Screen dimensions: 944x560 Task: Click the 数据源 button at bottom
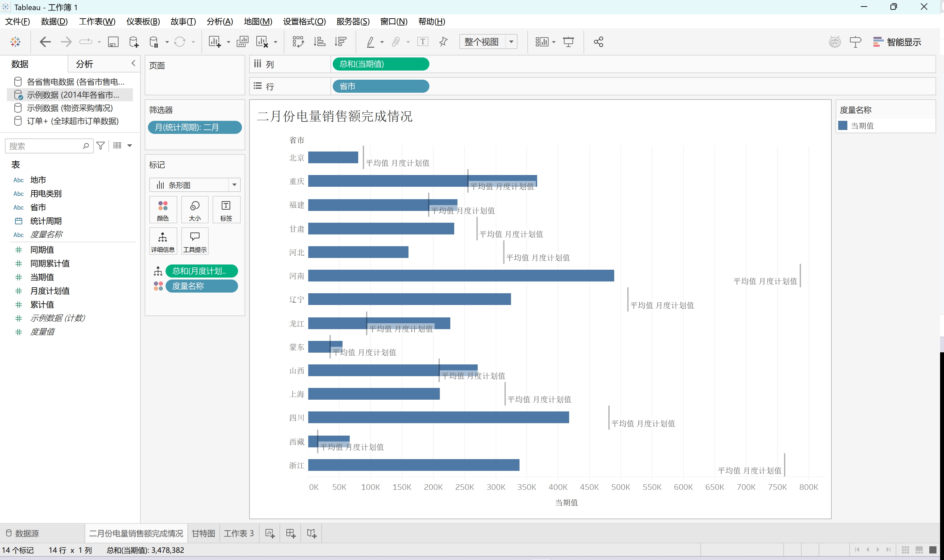(x=23, y=533)
